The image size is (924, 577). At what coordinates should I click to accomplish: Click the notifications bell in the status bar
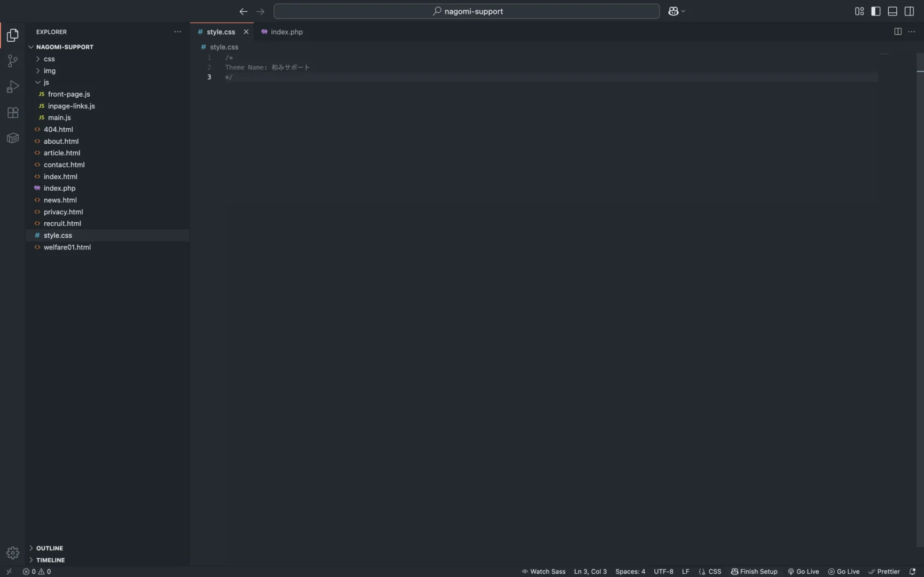(x=912, y=571)
